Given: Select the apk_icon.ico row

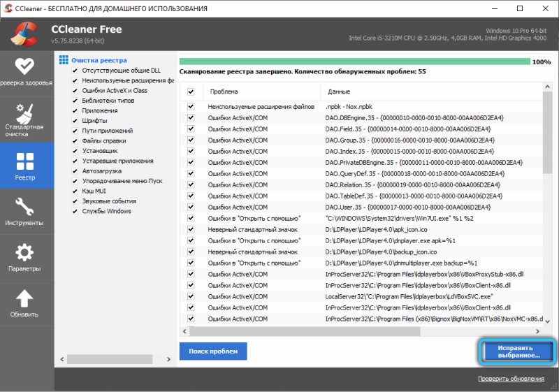Looking at the screenshot, I should [361, 229].
